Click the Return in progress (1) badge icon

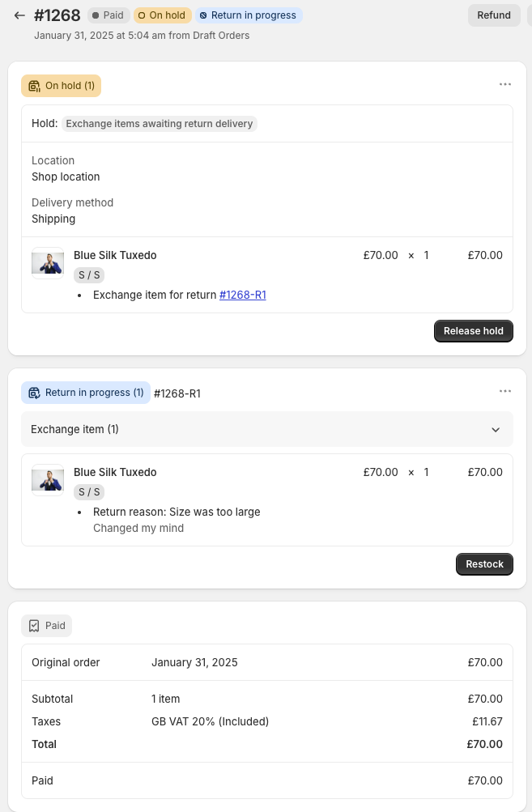(34, 393)
